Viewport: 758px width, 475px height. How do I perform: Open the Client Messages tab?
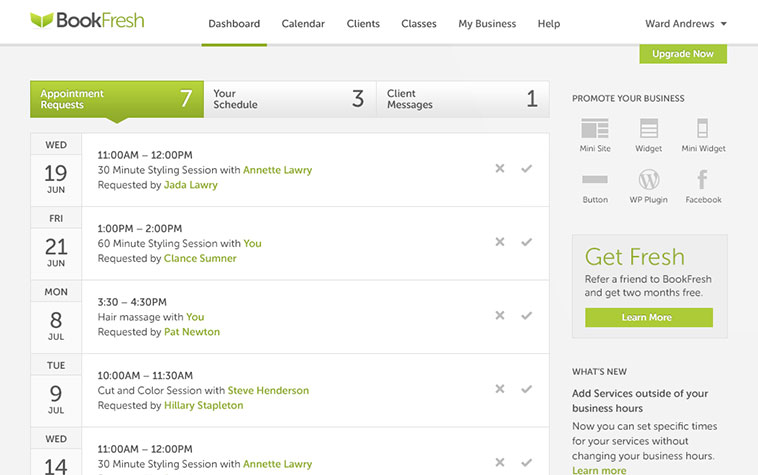(x=463, y=99)
